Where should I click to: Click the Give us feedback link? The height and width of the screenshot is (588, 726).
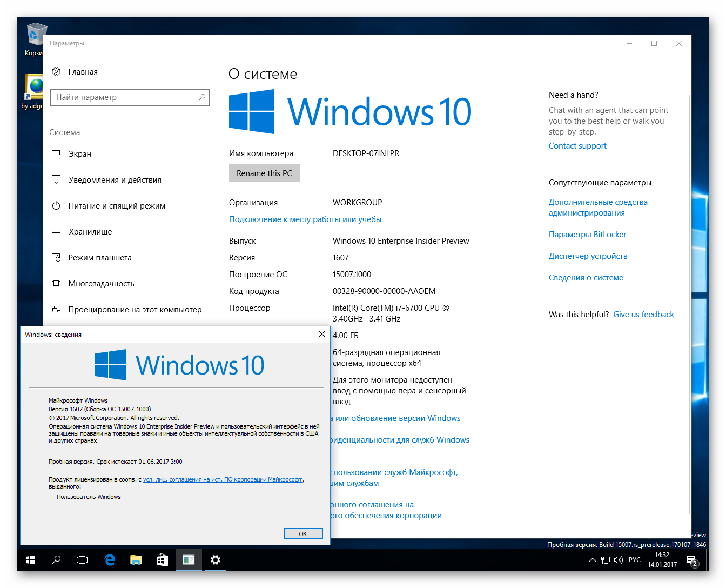[643, 315]
